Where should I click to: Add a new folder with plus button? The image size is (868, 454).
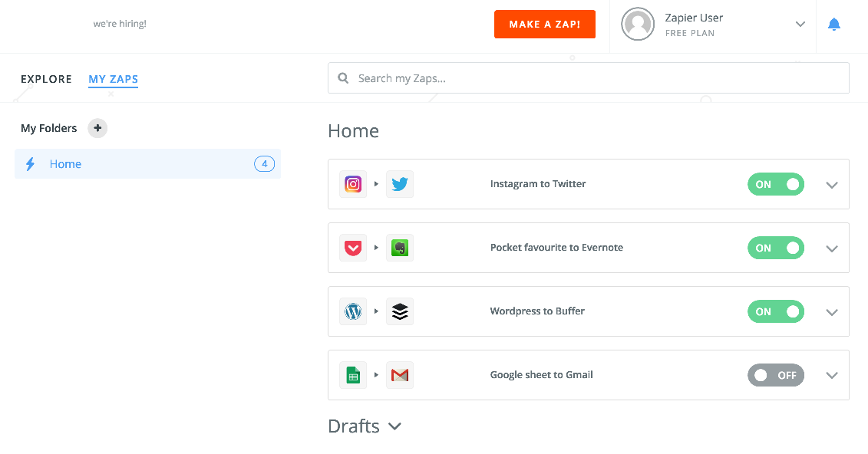point(97,128)
